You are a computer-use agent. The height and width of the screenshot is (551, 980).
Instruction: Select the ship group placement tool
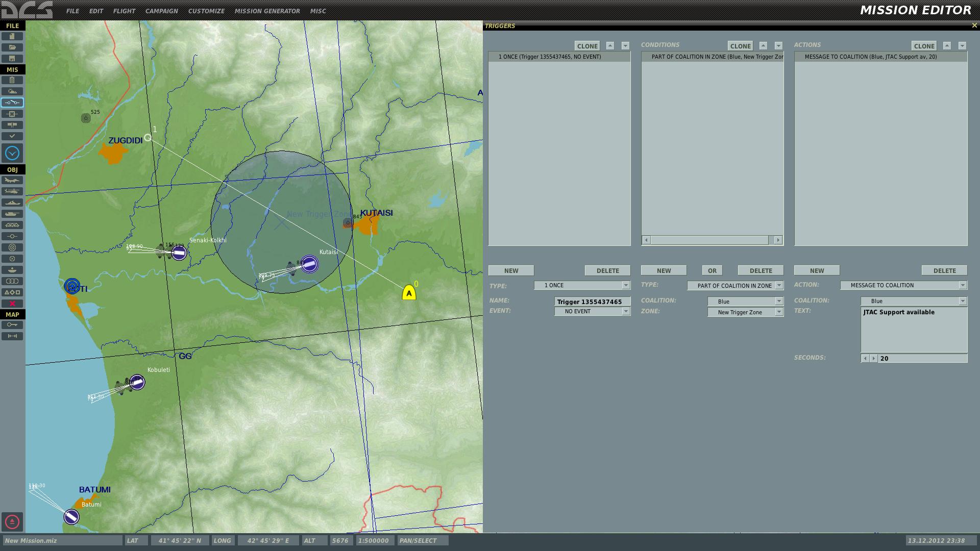pos(12,203)
